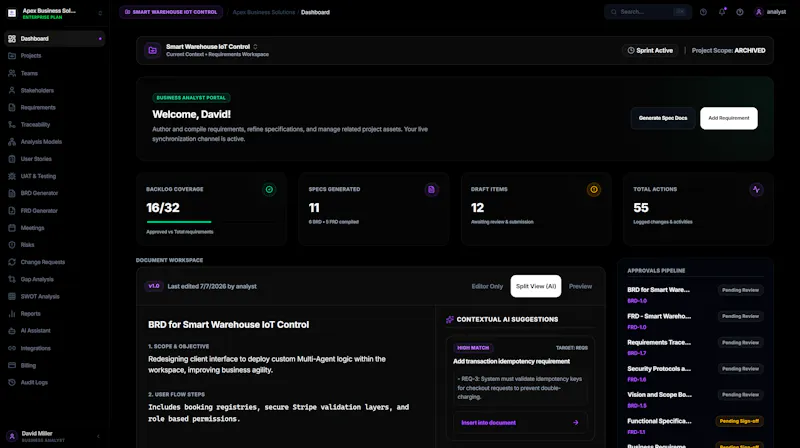Click David Miller profile at sidebar bottom
Image resolution: width=800 pixels, height=448 pixels.
43,436
